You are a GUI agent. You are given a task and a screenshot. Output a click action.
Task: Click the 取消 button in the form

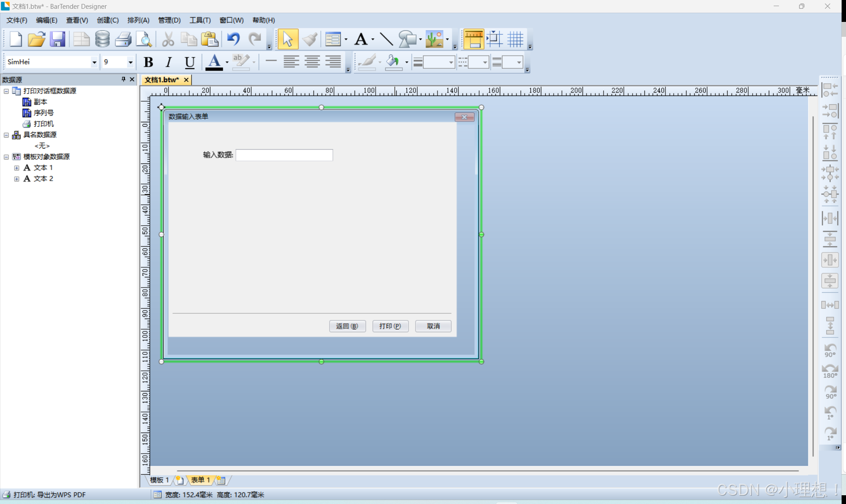[433, 326]
